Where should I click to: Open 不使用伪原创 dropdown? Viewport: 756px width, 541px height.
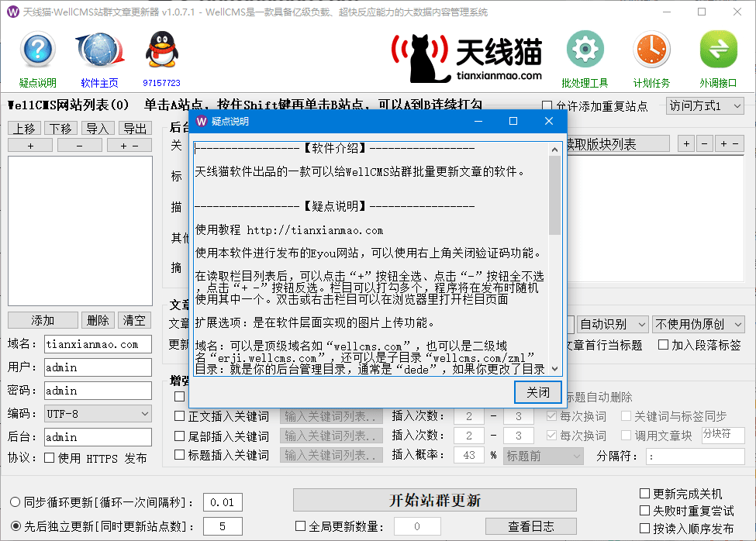click(698, 324)
